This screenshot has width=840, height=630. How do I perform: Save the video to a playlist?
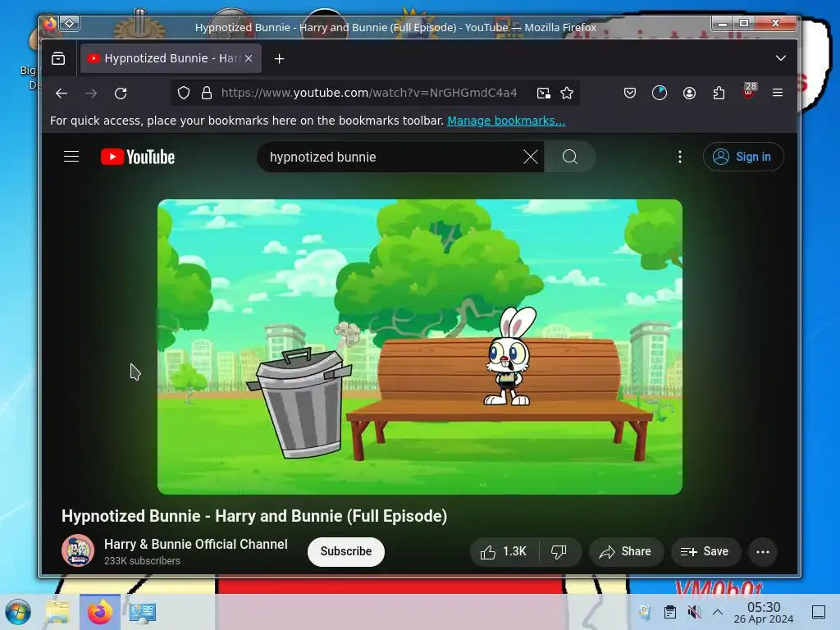705,552
